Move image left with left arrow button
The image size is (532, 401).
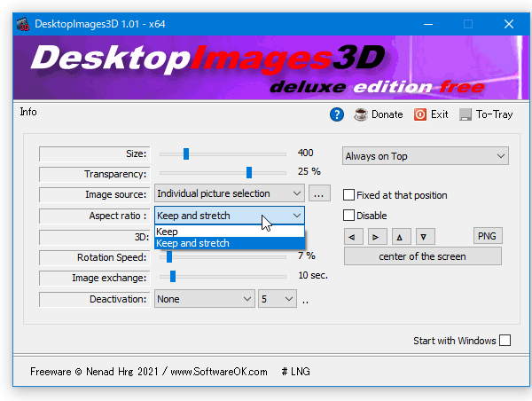[353, 237]
